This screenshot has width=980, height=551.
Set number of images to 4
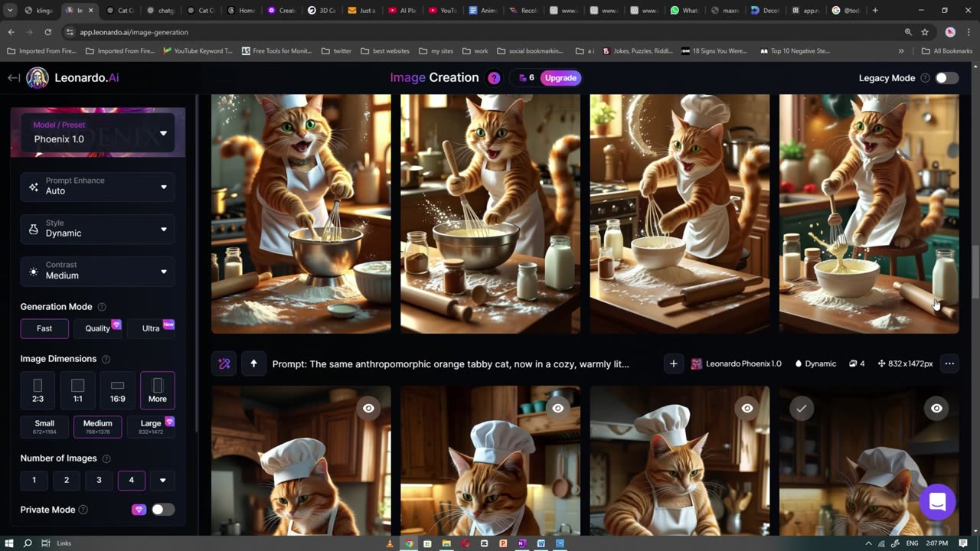(131, 480)
